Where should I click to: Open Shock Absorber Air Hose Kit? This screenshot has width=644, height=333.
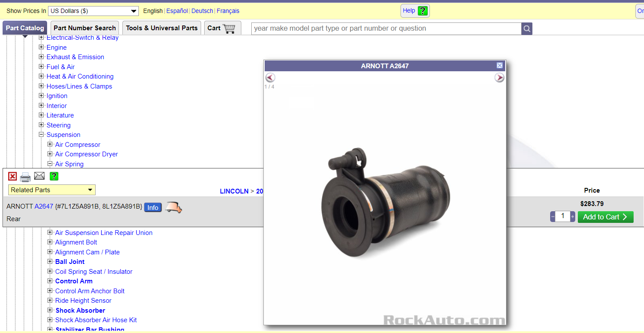click(x=96, y=320)
